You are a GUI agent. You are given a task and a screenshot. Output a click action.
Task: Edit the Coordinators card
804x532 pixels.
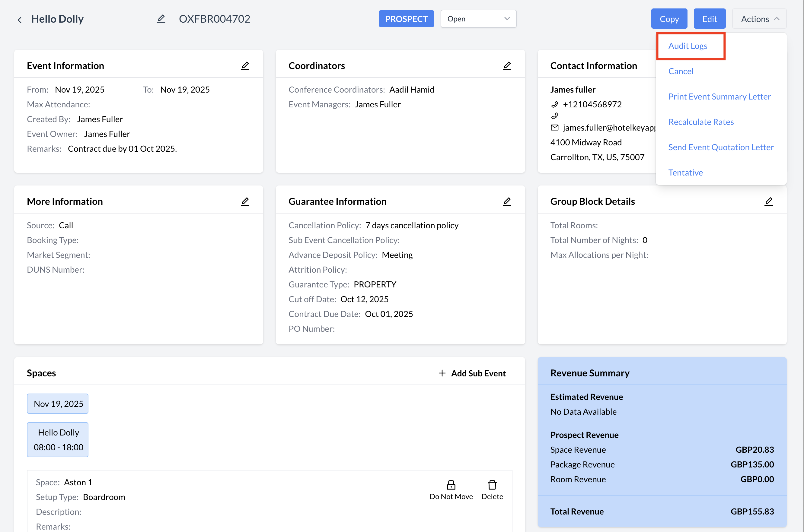(506, 66)
